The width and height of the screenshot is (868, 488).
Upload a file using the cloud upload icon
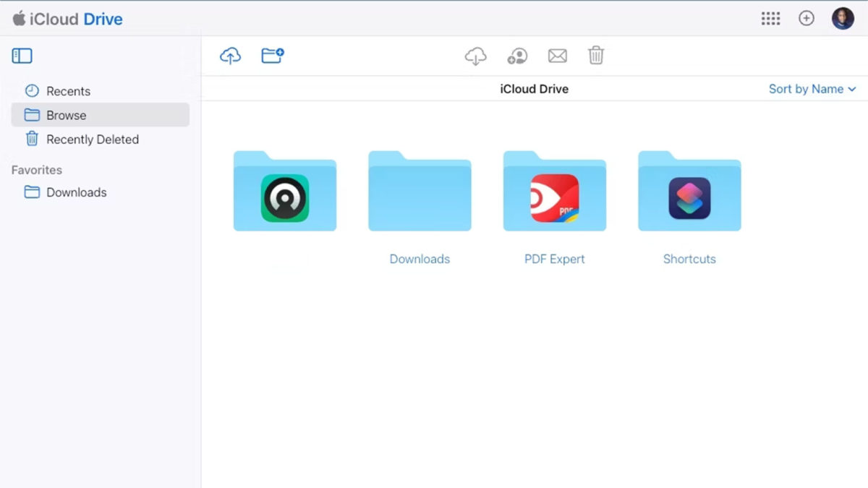229,55
